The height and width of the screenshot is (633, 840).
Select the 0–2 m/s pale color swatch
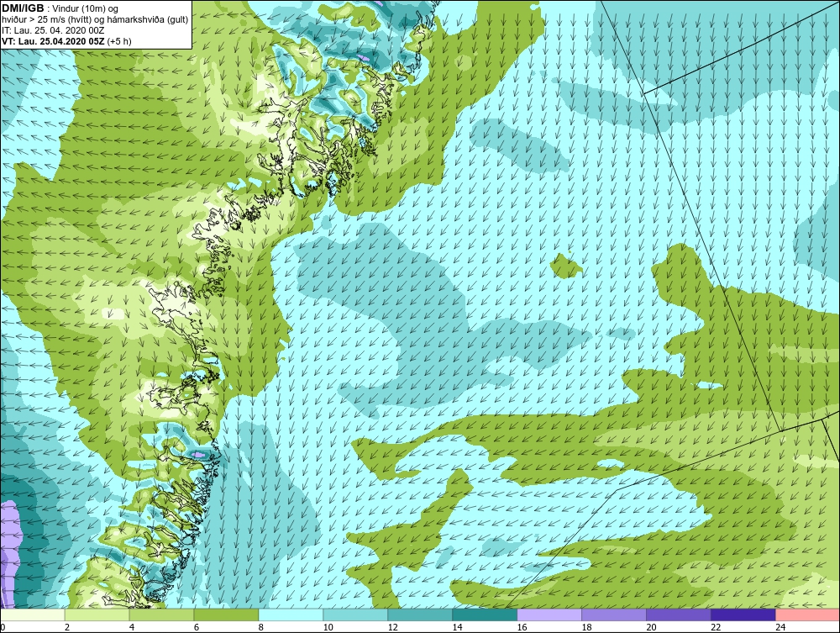33,615
